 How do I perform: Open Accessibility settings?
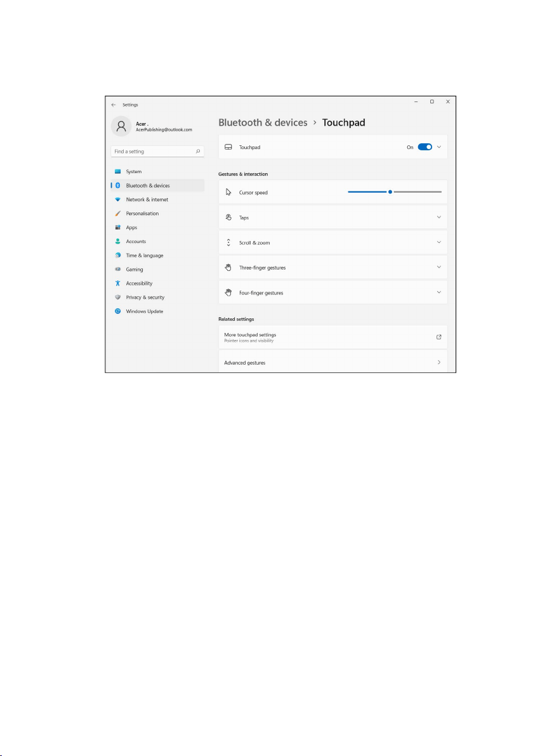click(x=158, y=283)
